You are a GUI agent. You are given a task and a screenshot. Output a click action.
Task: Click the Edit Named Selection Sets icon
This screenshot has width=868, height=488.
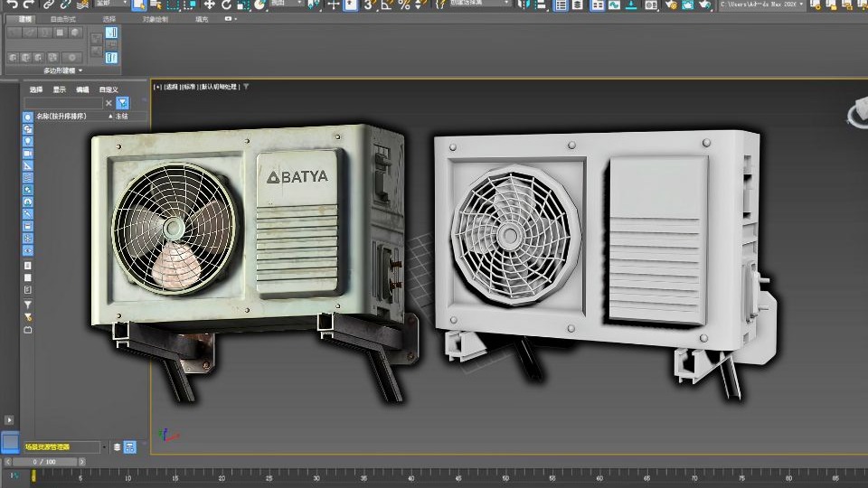(x=440, y=5)
